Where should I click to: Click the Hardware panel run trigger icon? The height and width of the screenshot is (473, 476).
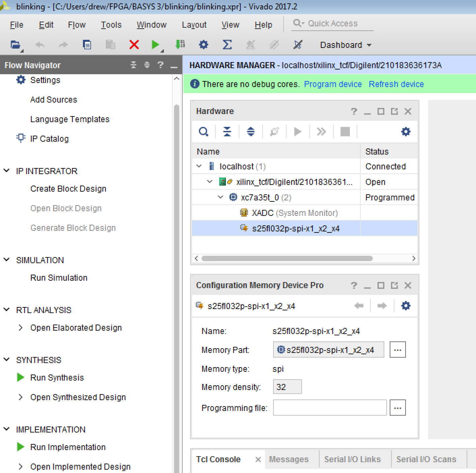[298, 132]
